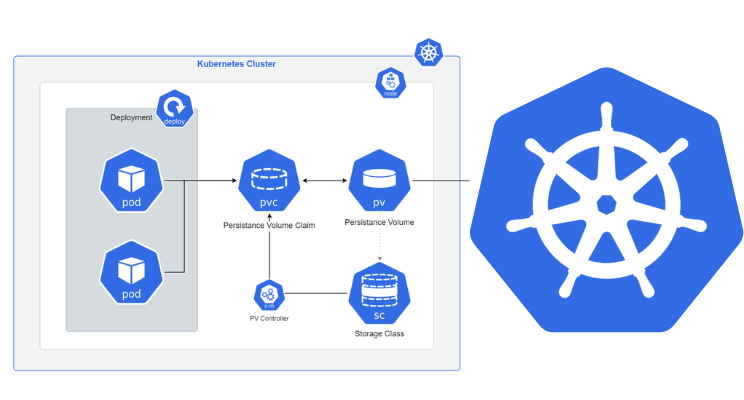Viewport: 744px width, 400px height.
Task: Select the pv persistent volume icon
Action: 379,181
